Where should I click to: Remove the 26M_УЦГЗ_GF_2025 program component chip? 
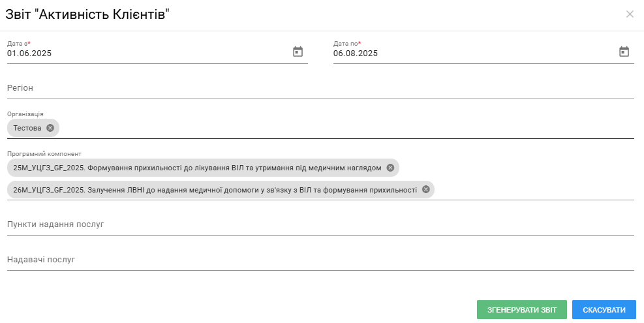click(426, 189)
